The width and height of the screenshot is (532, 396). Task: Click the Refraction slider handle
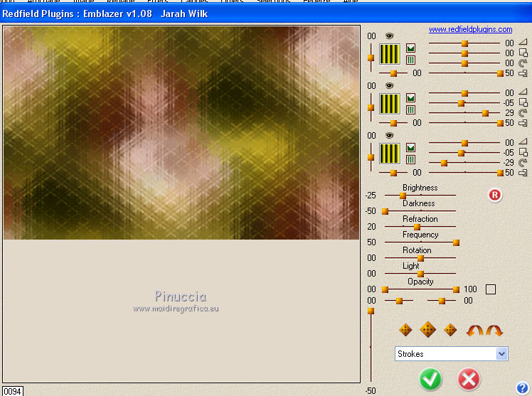(x=417, y=228)
